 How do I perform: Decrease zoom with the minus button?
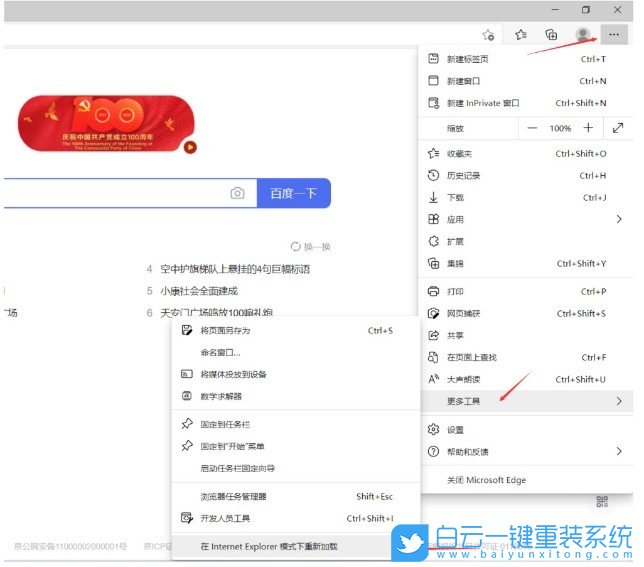pyautogui.click(x=532, y=128)
